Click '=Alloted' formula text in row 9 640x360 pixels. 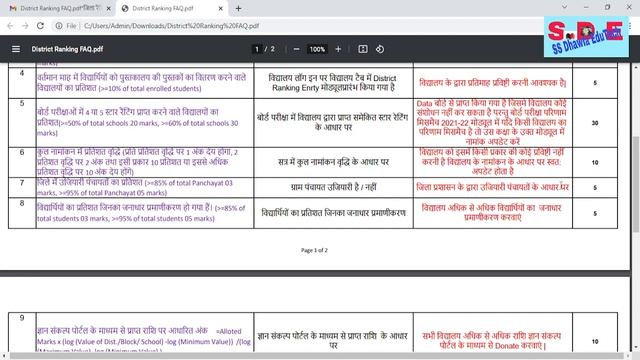coord(229,331)
